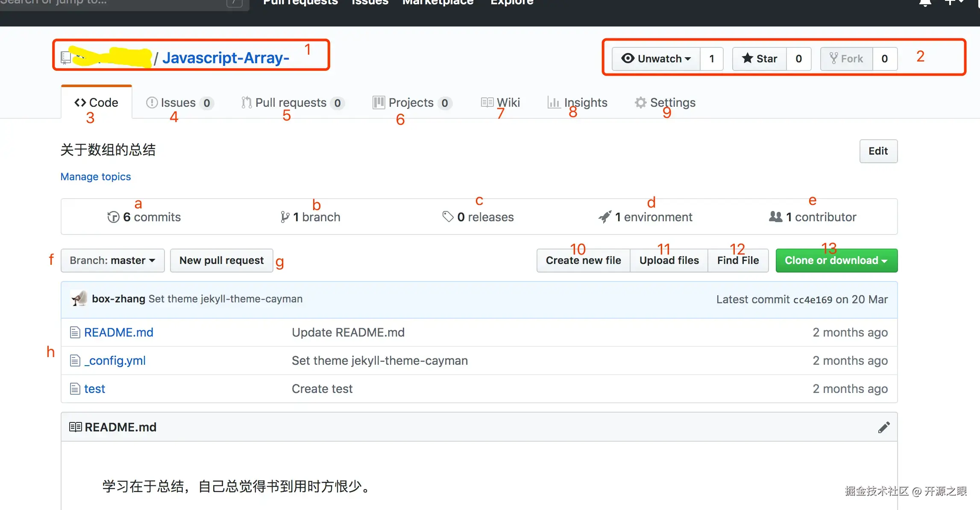Click the branch icon beside 1 branch
The height and width of the screenshot is (510, 980).
click(285, 217)
